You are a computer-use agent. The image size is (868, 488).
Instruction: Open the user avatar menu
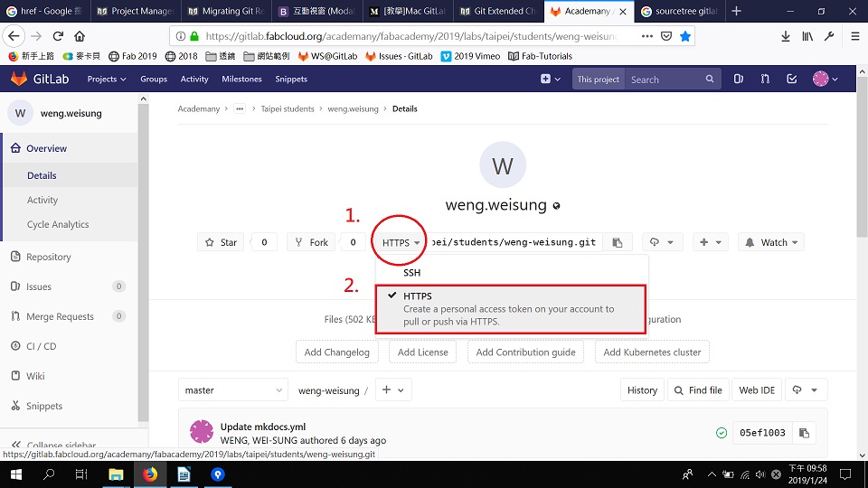point(825,80)
